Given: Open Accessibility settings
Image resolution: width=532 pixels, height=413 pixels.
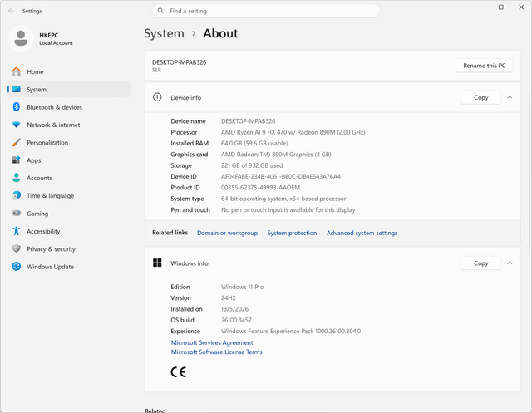Looking at the screenshot, I should click(70, 231).
